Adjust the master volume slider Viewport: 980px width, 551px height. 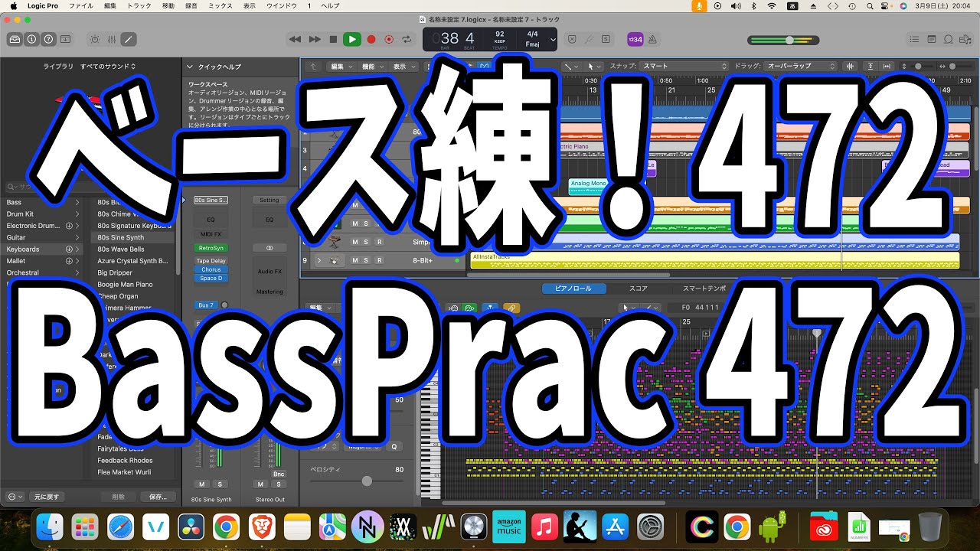pyautogui.click(x=789, y=40)
